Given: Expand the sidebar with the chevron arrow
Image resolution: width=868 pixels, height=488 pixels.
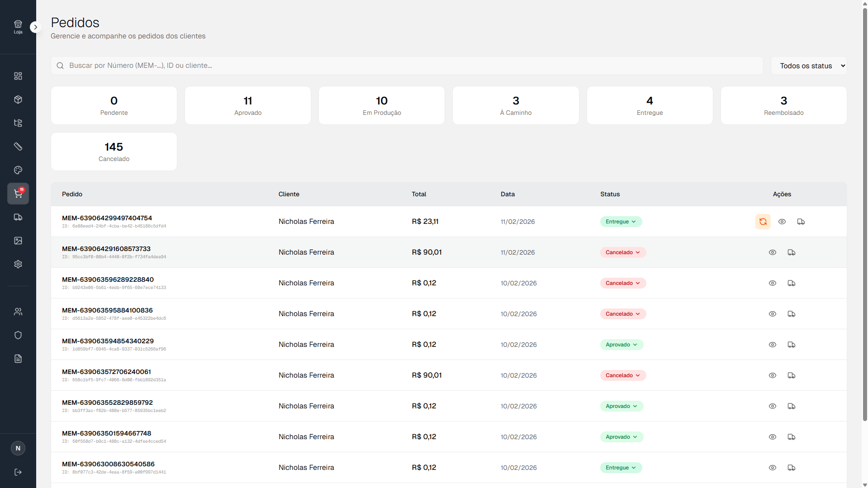Looking at the screenshot, I should (x=36, y=27).
